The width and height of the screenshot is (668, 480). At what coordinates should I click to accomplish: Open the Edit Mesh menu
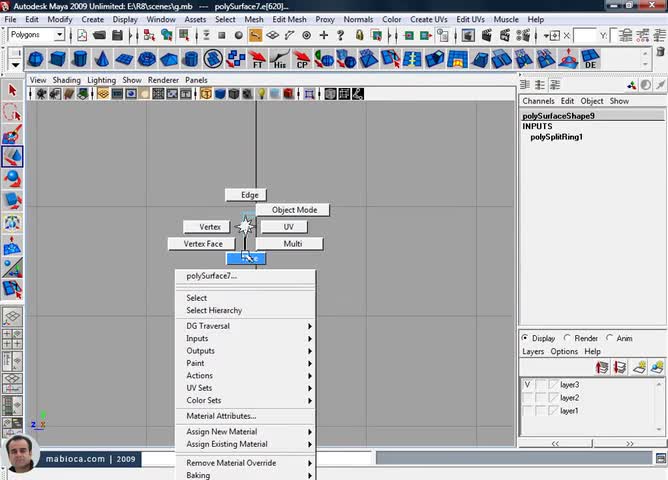point(289,19)
